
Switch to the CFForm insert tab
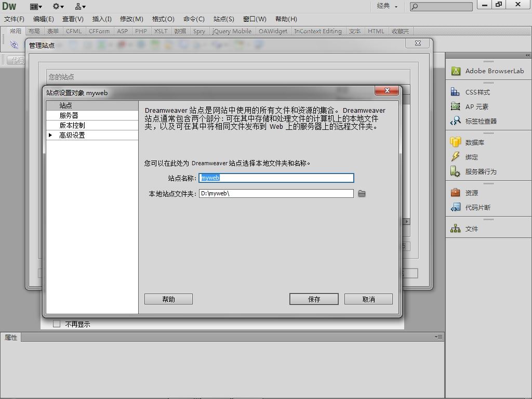pos(99,31)
